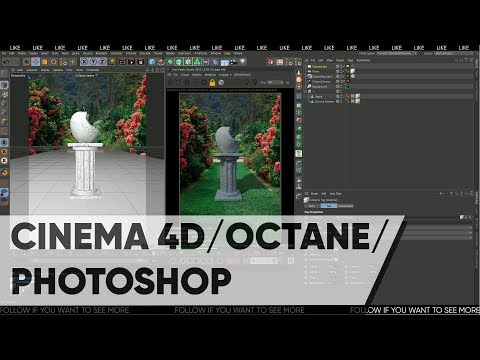Viewport: 480px width, 360px height.
Task: Toggle enable checkmark of OctaneLight
Action: tap(342, 67)
